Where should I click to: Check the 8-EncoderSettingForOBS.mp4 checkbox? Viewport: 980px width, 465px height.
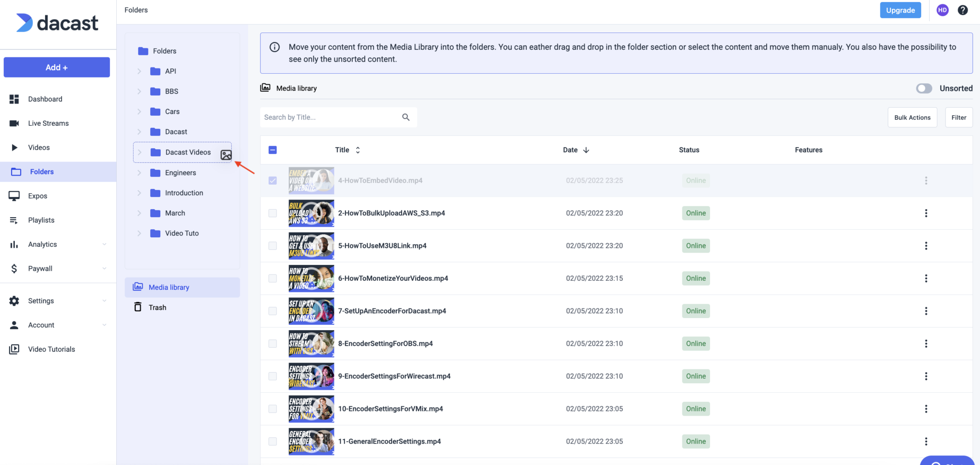point(273,343)
